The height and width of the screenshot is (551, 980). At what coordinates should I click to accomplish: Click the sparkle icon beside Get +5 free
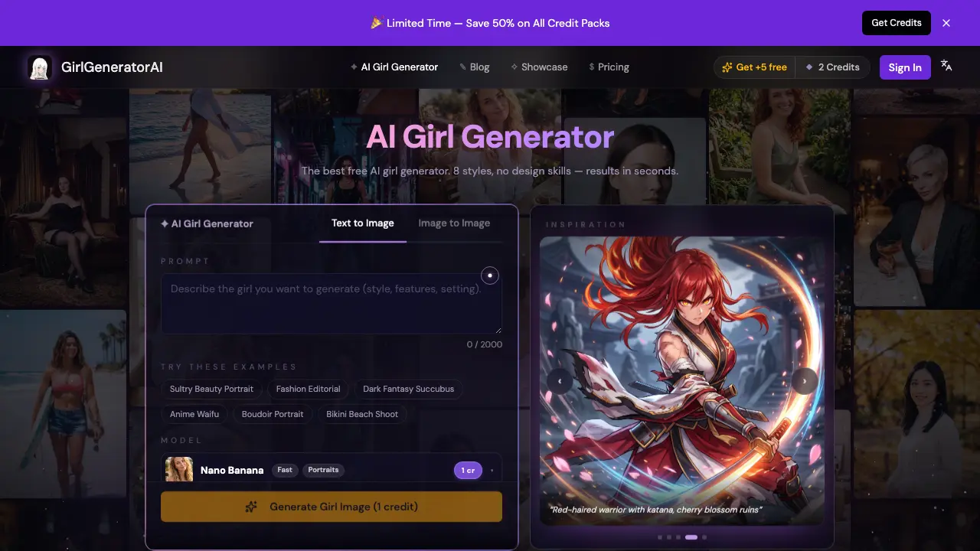727,67
